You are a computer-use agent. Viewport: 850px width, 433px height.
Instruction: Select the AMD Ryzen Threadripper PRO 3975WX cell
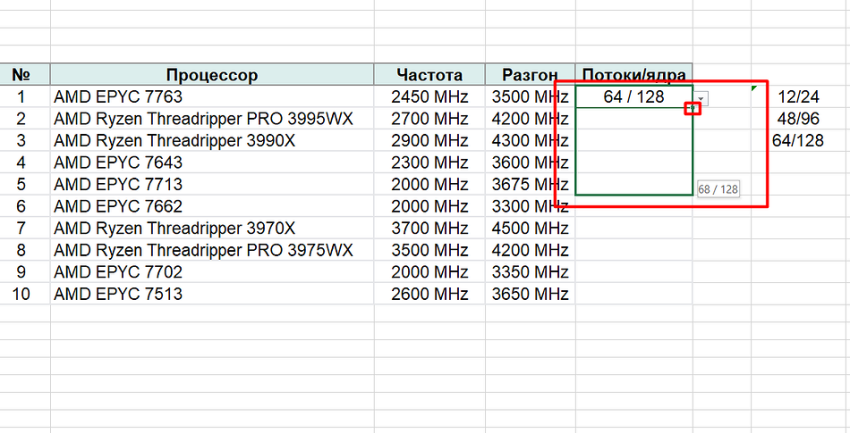pyautogui.click(x=212, y=250)
